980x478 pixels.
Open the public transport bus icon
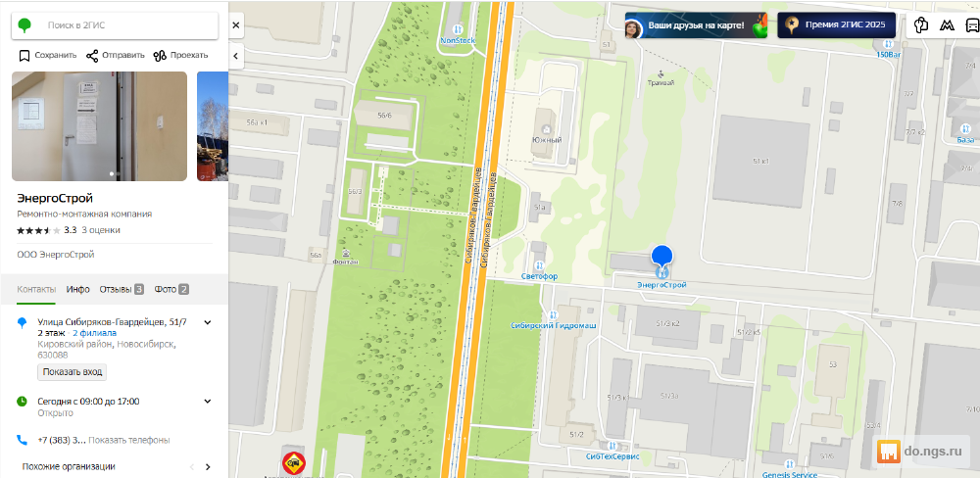972,25
